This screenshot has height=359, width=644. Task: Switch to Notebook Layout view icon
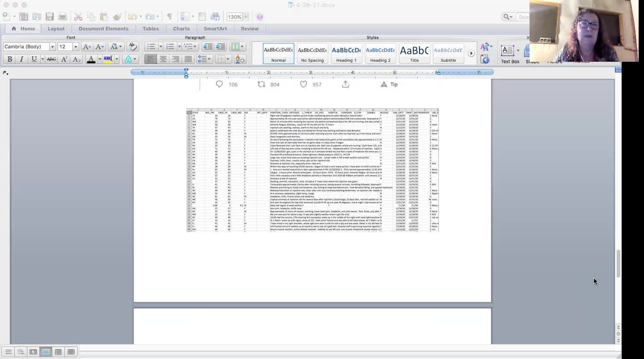[x=58, y=352]
